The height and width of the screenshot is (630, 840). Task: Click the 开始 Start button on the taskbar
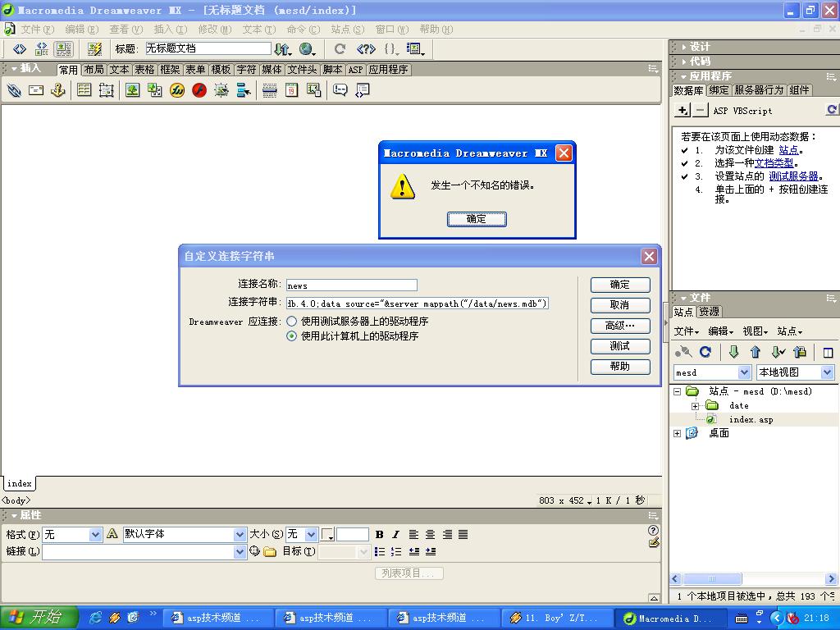point(39,618)
